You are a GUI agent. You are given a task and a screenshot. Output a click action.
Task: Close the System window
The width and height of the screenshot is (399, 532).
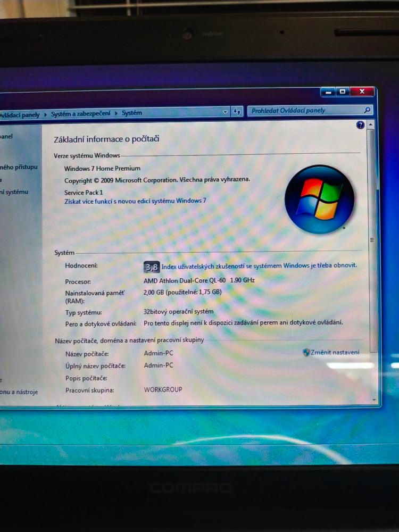coord(362,92)
